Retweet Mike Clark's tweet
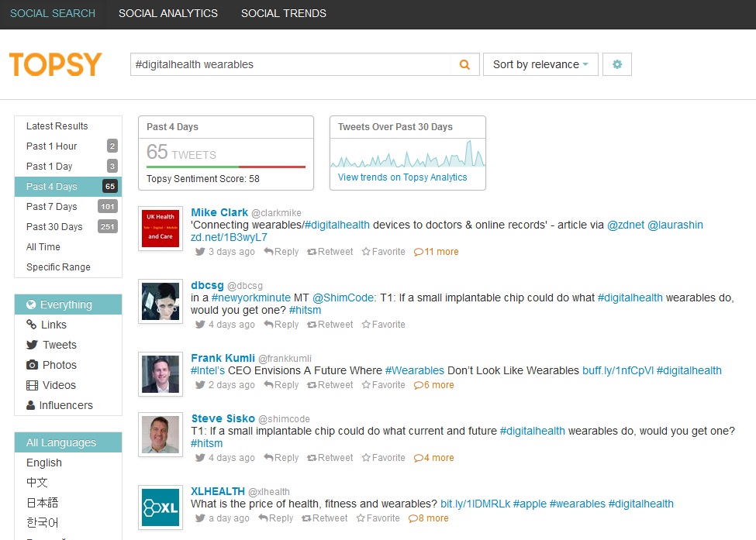This screenshot has height=540, width=756. pyautogui.click(x=330, y=252)
